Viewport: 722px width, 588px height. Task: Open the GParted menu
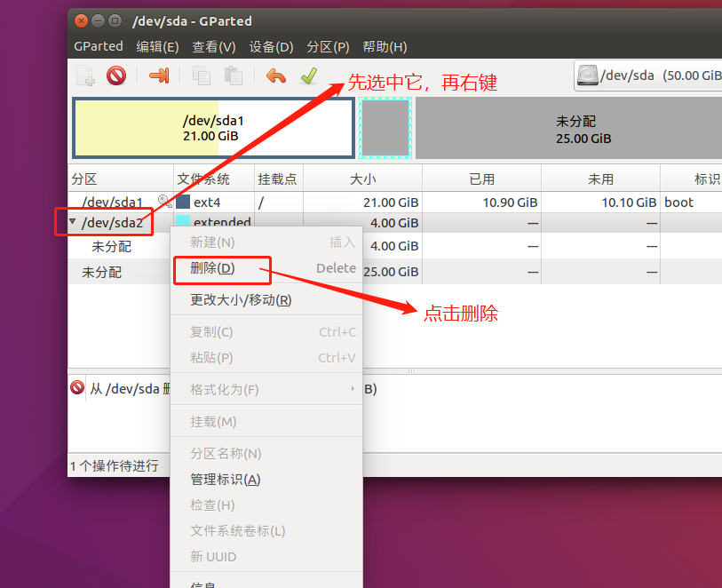pos(99,46)
